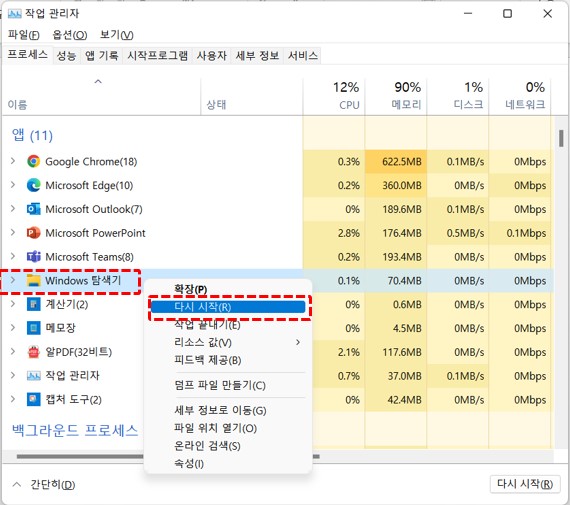Choose 파일 위치 열기(O) menu entry
Screen dimensions: 570x505
(228, 428)
